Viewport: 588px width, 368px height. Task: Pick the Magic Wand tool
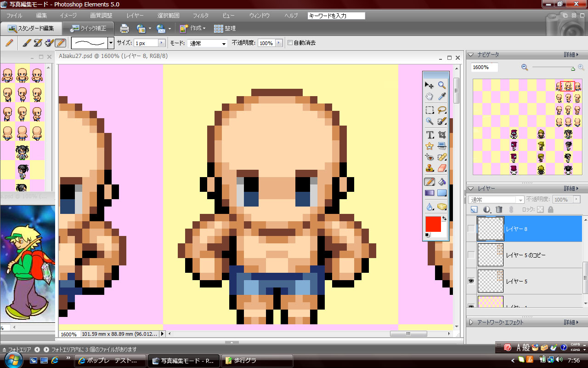tap(430, 121)
